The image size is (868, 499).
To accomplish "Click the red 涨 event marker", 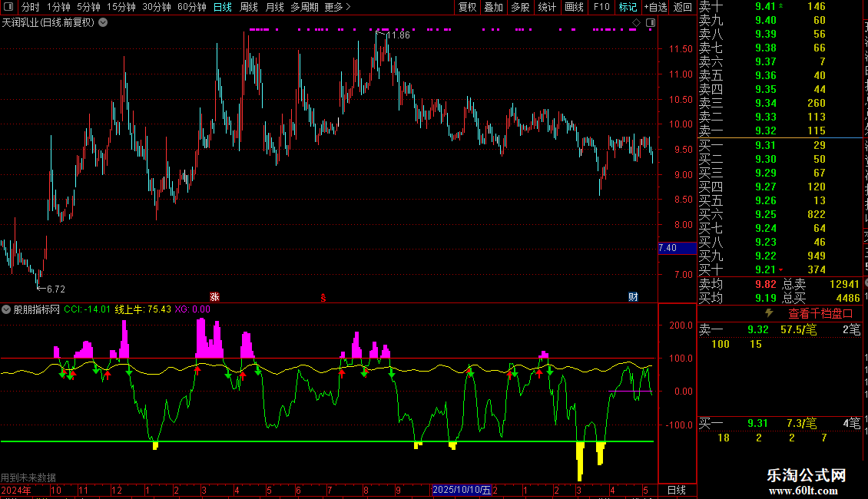I will click(x=214, y=297).
